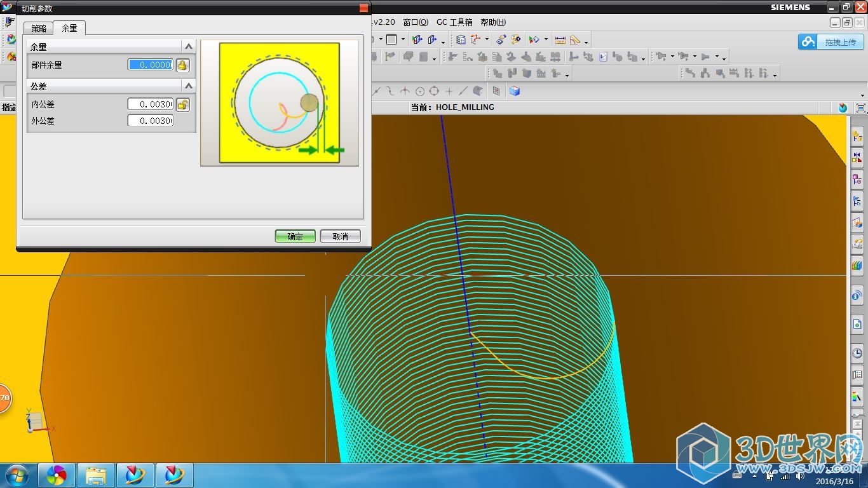Image resolution: width=868 pixels, height=488 pixels.
Task: Collapse the 余量 section
Action: (188, 46)
